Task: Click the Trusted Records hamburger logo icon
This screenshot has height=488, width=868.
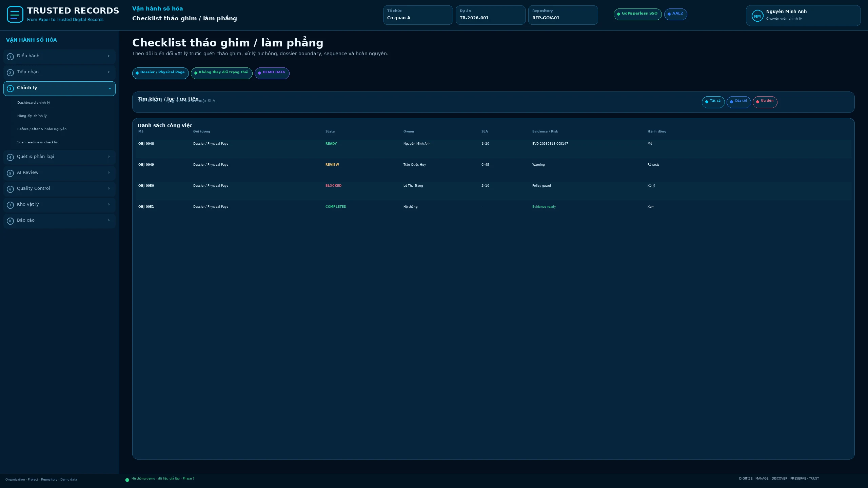Action: click(15, 15)
